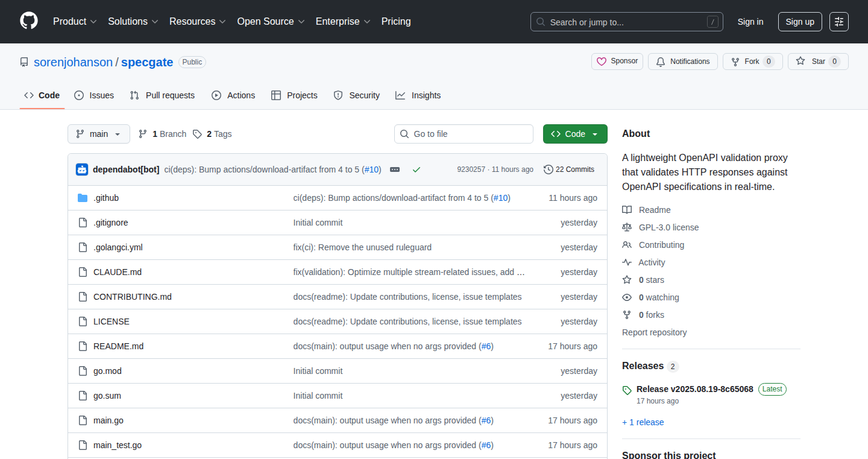The image size is (868, 459).
Task: Switch to the Code tab
Action: [42, 95]
